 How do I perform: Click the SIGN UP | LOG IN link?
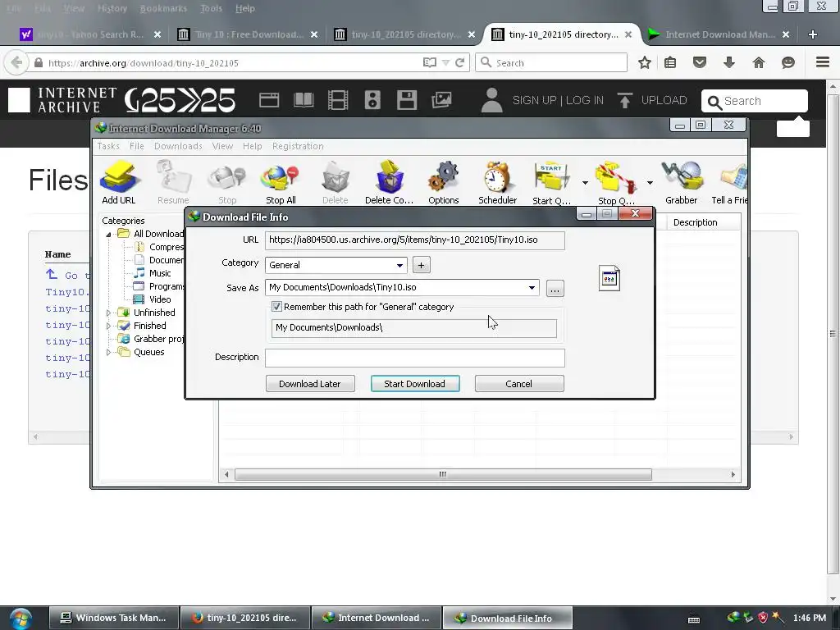(558, 100)
